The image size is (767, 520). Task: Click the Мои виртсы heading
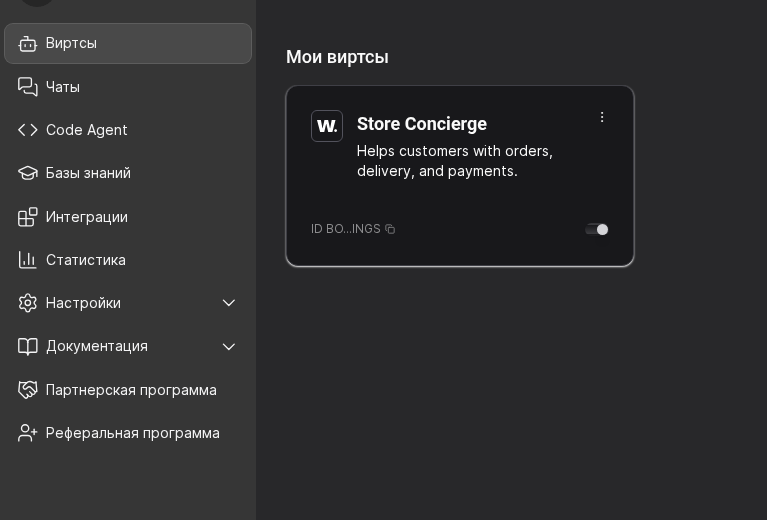[337, 57]
